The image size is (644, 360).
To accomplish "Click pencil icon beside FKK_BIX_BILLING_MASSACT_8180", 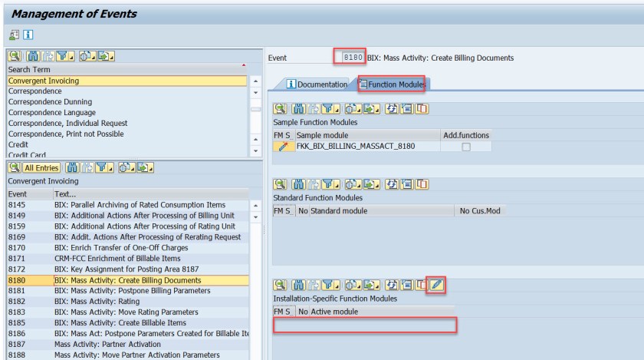I will click(284, 147).
